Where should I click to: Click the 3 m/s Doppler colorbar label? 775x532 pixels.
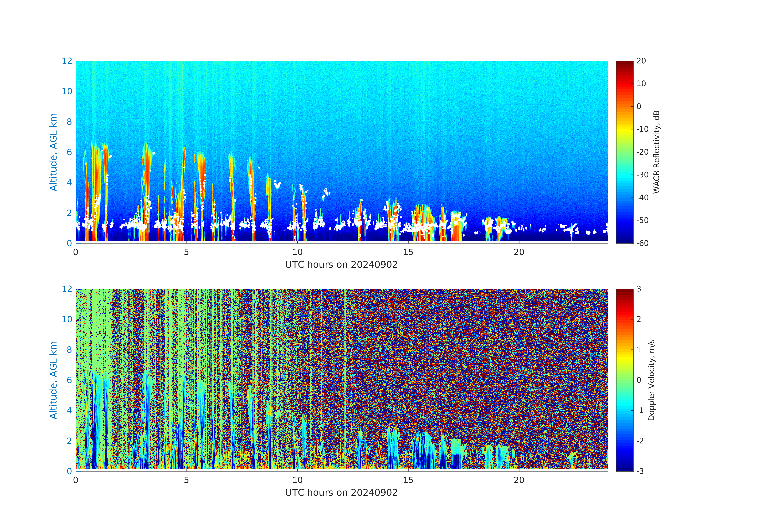pos(639,289)
